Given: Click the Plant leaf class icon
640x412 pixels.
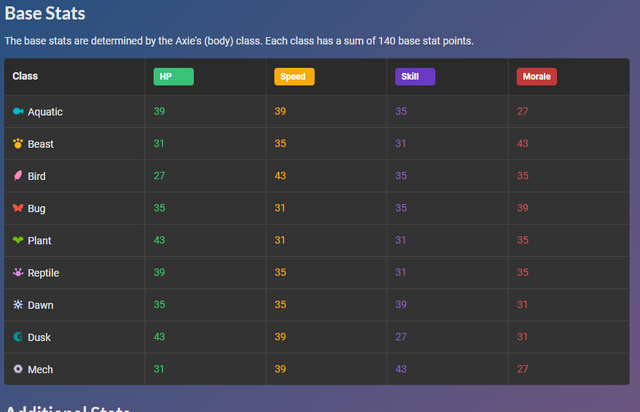Looking at the screenshot, I should pyautogui.click(x=18, y=240).
